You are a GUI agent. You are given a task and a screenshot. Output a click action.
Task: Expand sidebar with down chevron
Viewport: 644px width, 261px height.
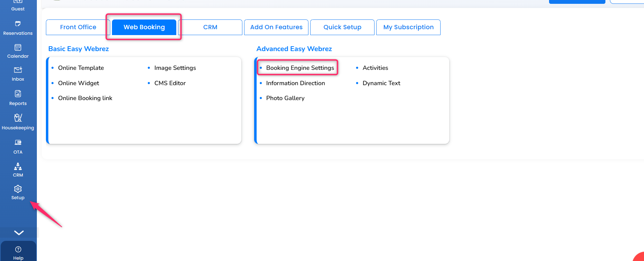19,233
